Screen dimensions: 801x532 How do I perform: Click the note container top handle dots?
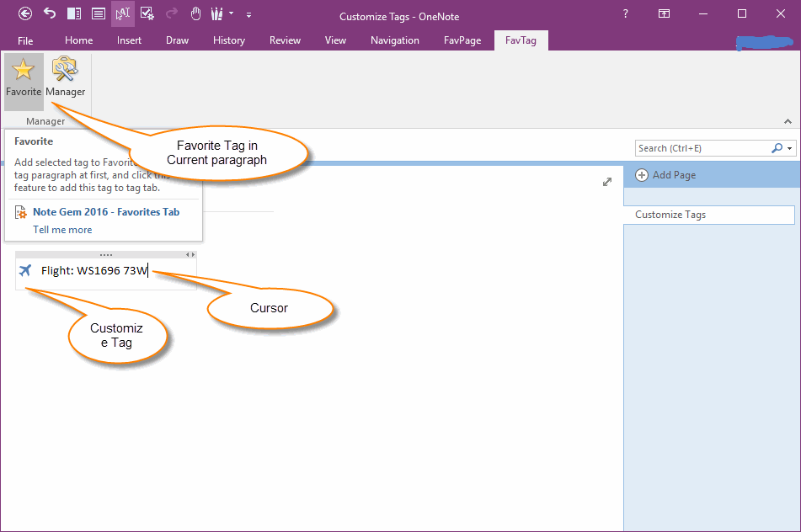pos(106,254)
